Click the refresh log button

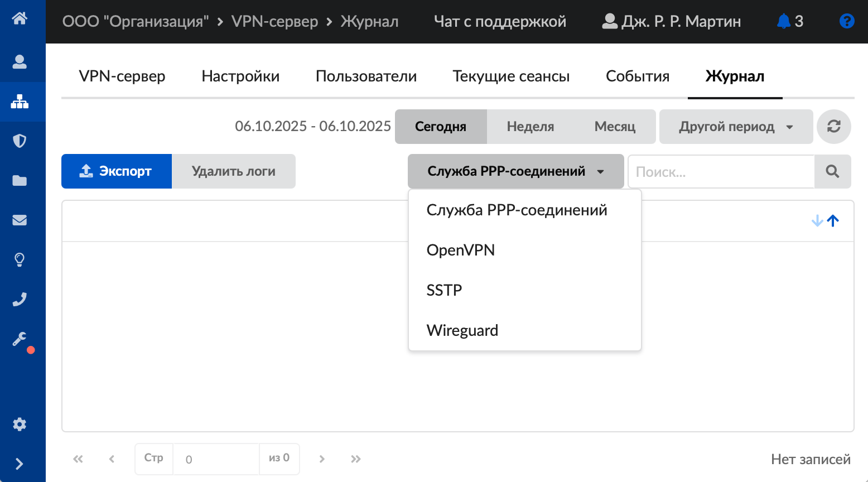pyautogui.click(x=833, y=127)
